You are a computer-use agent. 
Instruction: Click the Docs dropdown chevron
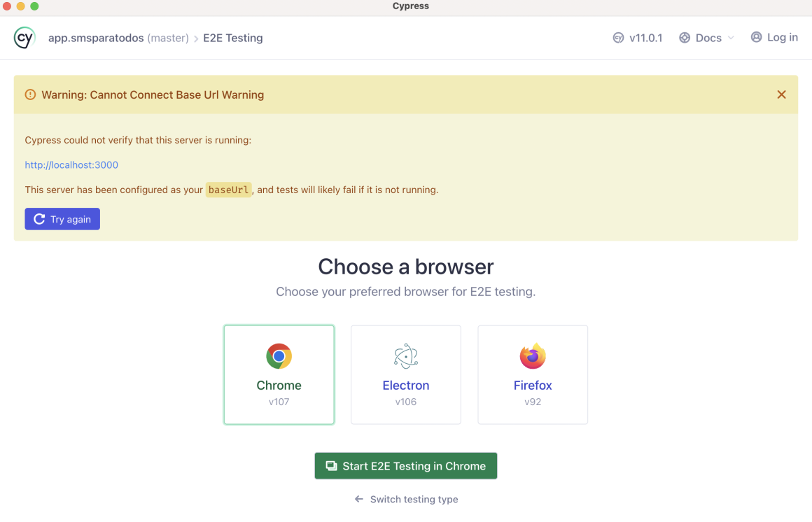(x=731, y=38)
